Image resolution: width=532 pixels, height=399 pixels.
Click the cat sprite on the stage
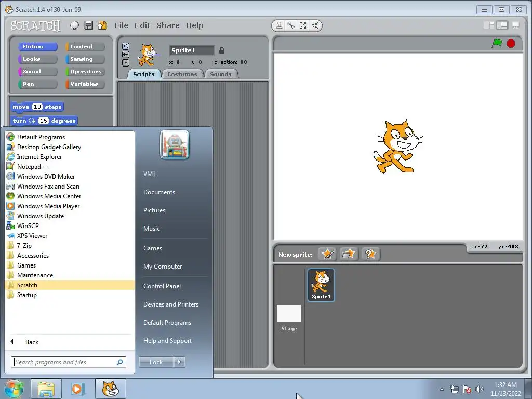397,147
